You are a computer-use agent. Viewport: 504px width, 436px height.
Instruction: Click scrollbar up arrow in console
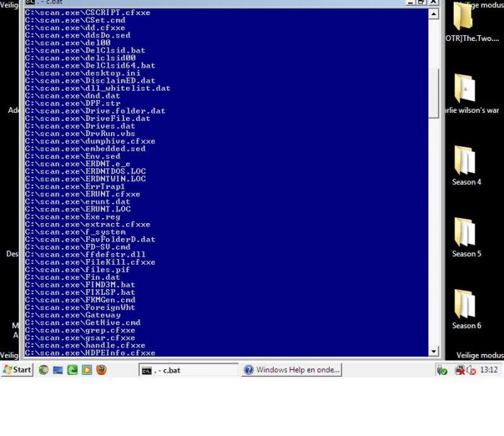[433, 14]
